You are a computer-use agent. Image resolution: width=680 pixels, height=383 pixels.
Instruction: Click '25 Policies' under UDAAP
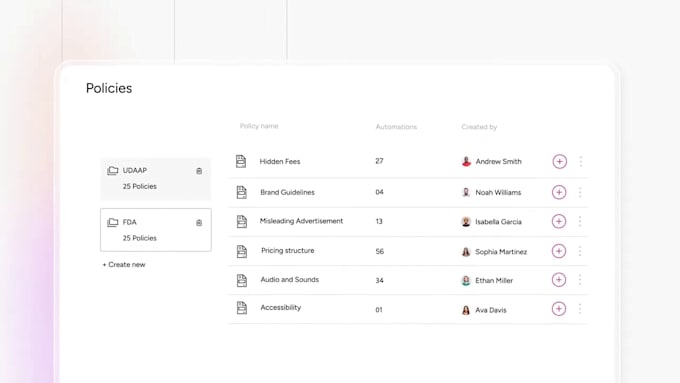click(140, 186)
